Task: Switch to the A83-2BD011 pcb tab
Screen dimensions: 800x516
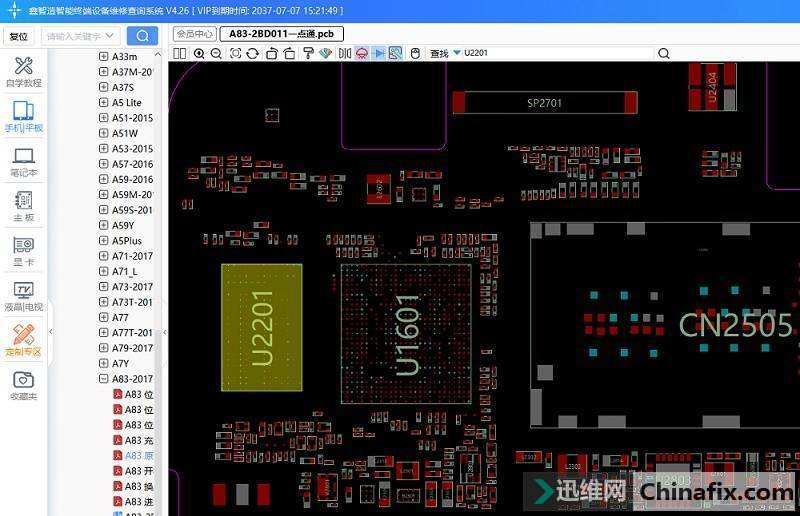Action: pos(280,34)
